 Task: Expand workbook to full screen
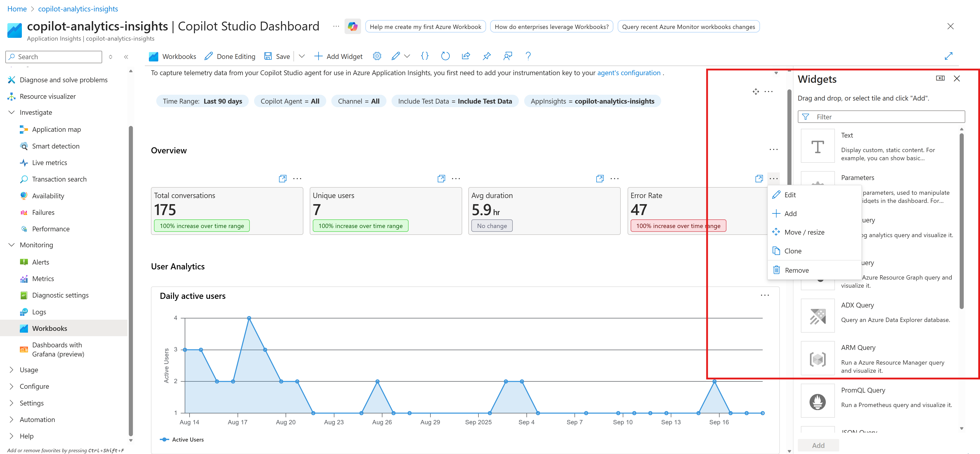pos(949,56)
